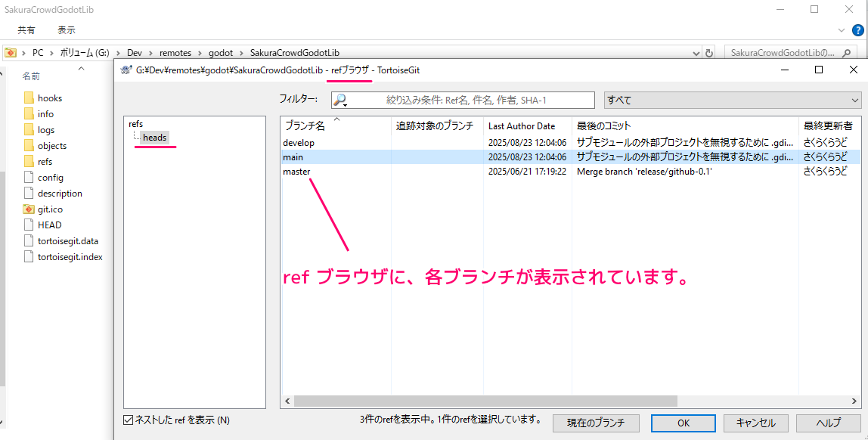Select the develop branch row
The height and width of the screenshot is (440, 868).
tap(299, 143)
